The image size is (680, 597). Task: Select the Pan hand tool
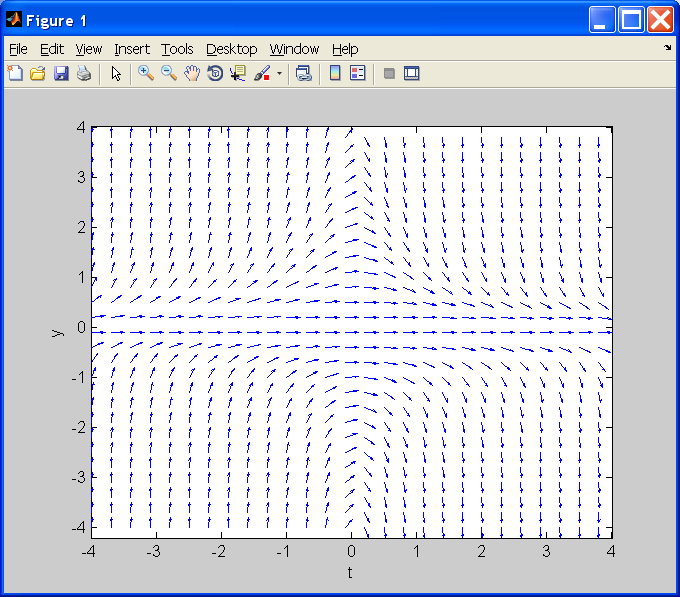192,73
